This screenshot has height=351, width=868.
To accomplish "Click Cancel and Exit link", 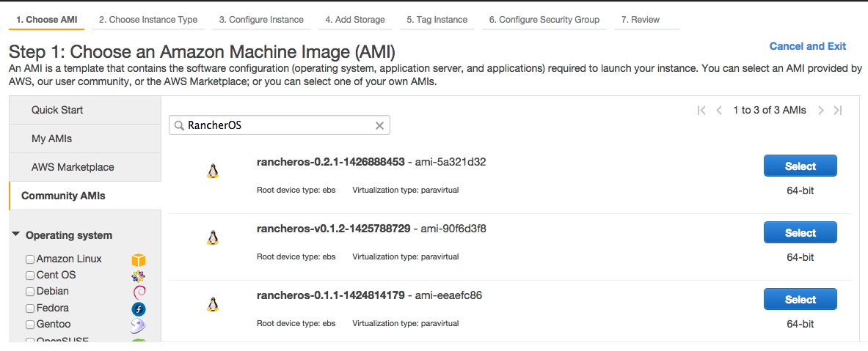I will (x=808, y=46).
